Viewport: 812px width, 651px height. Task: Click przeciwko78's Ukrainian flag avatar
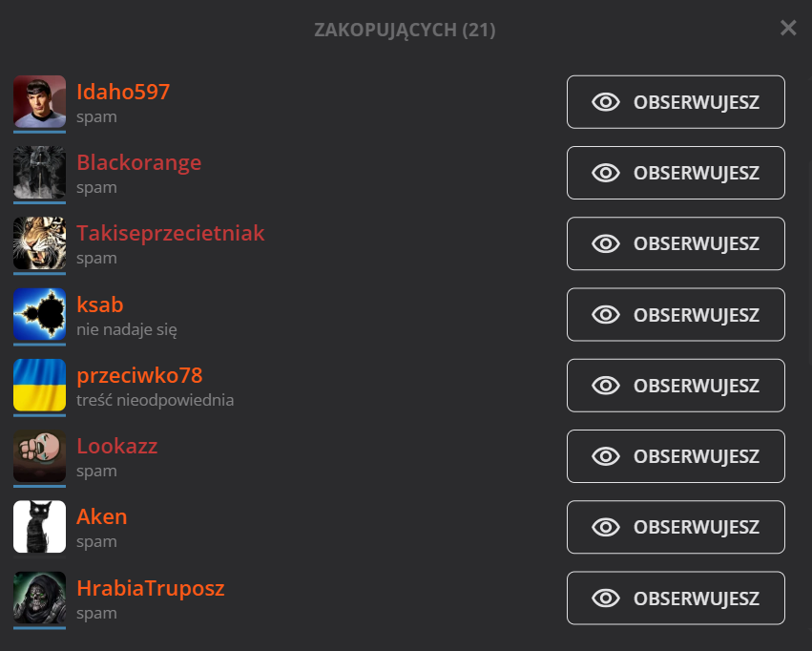pos(39,385)
